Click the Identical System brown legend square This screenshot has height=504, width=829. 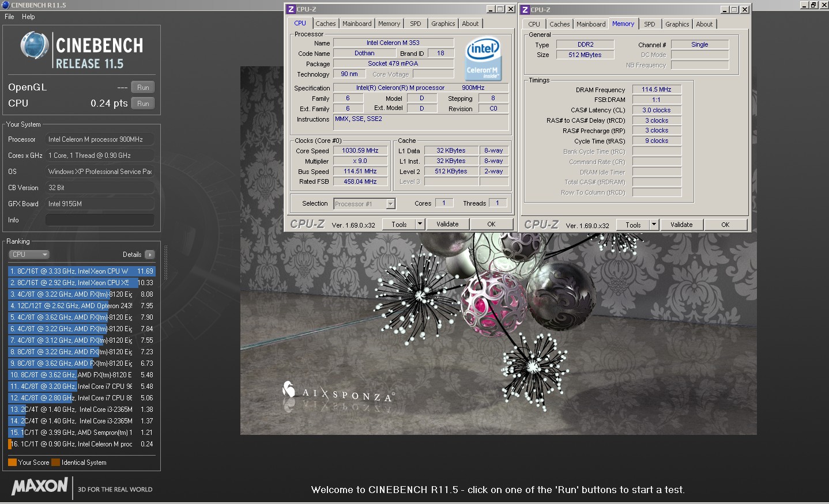(55, 463)
